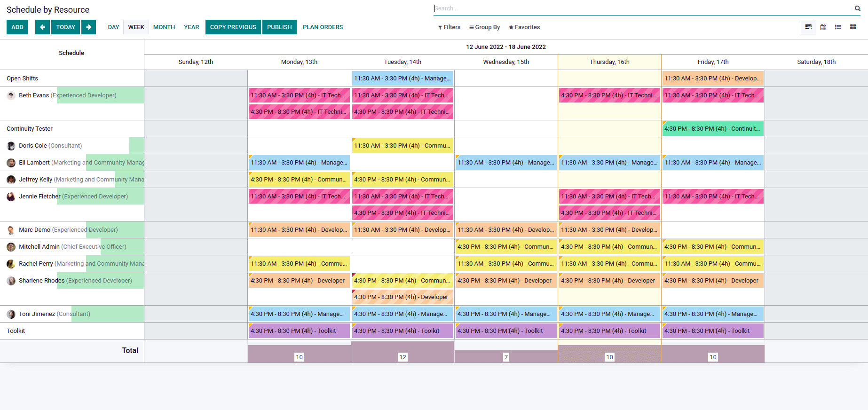Go to next week with right arrow

[88, 27]
